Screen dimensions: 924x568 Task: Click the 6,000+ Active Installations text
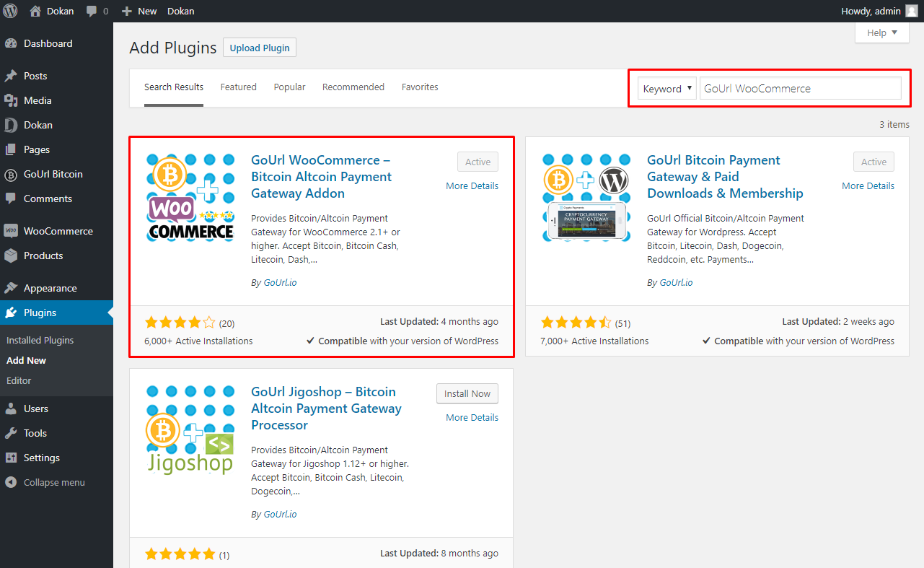pos(198,341)
